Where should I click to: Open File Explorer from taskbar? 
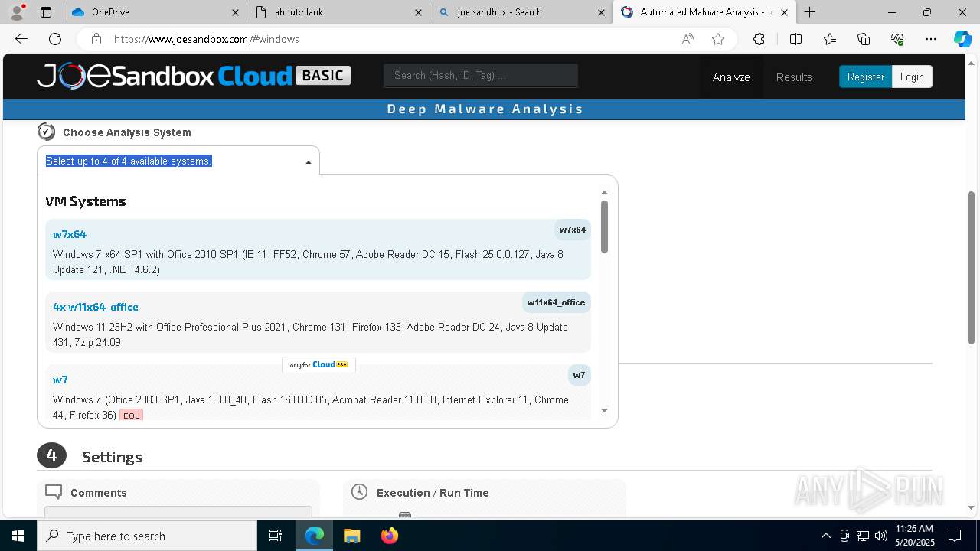pos(351,536)
